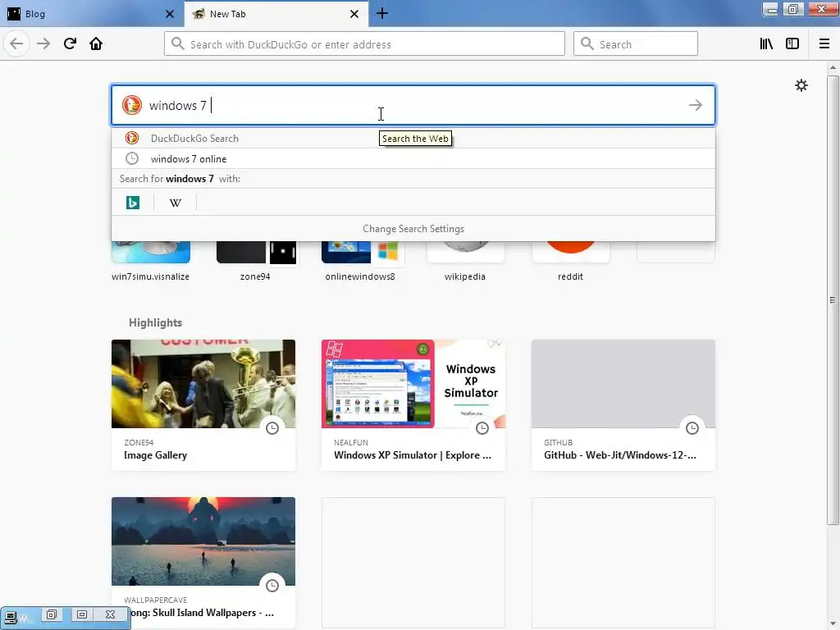Open New Tab page settings gear

coord(801,85)
